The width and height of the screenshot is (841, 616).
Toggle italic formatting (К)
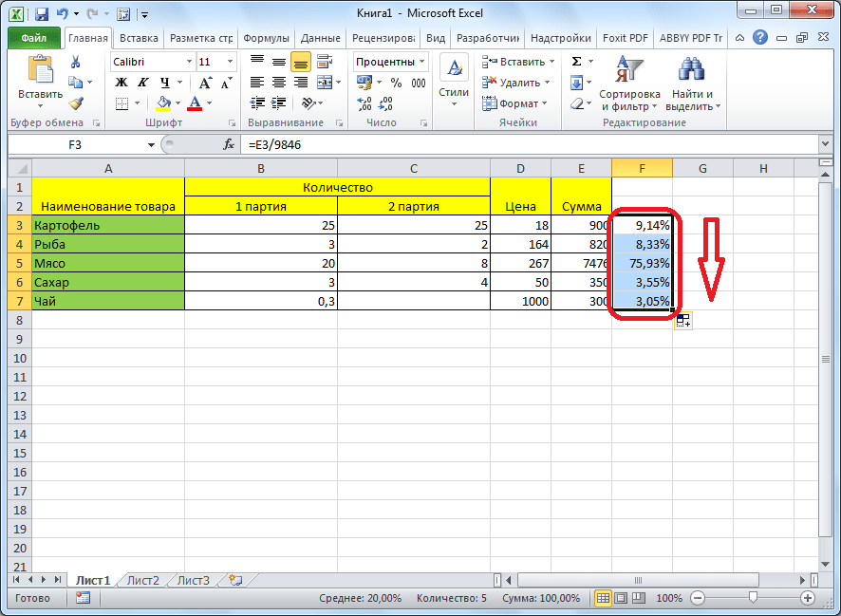143,83
